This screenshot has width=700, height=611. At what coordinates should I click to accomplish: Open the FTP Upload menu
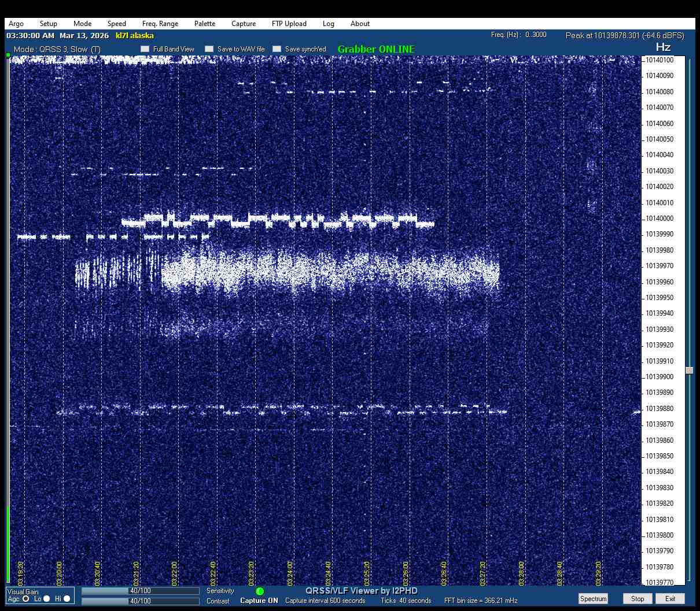click(289, 24)
